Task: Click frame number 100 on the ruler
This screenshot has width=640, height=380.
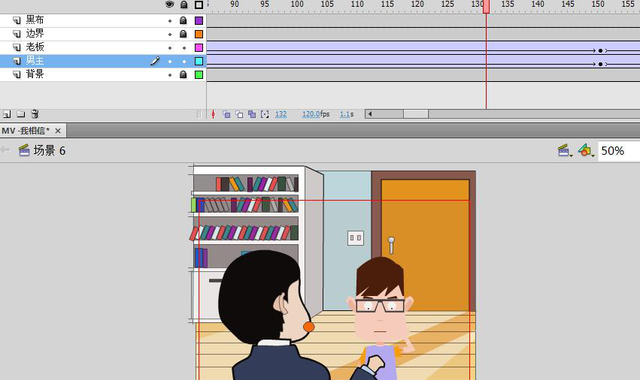Action: [x=297, y=4]
